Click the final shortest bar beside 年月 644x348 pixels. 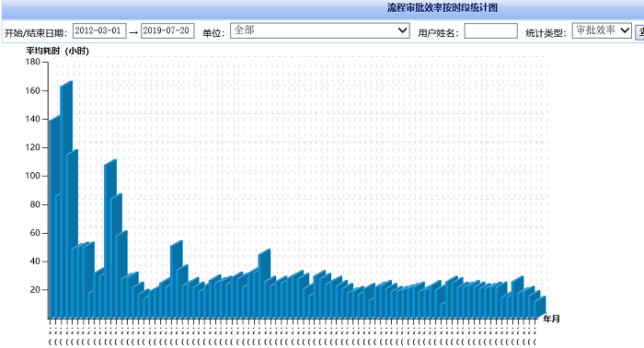pos(540,307)
